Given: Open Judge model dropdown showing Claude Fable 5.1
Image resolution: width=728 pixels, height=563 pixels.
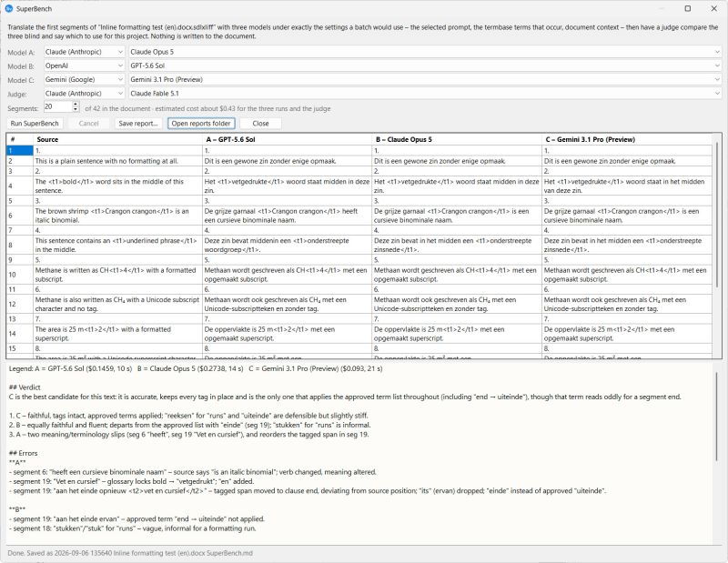Looking at the screenshot, I should point(425,94).
